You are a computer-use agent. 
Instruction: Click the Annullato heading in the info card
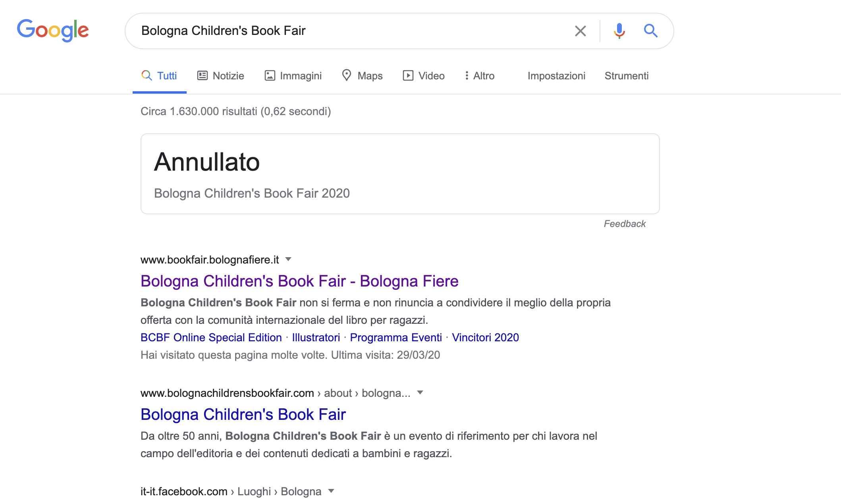coord(207,162)
